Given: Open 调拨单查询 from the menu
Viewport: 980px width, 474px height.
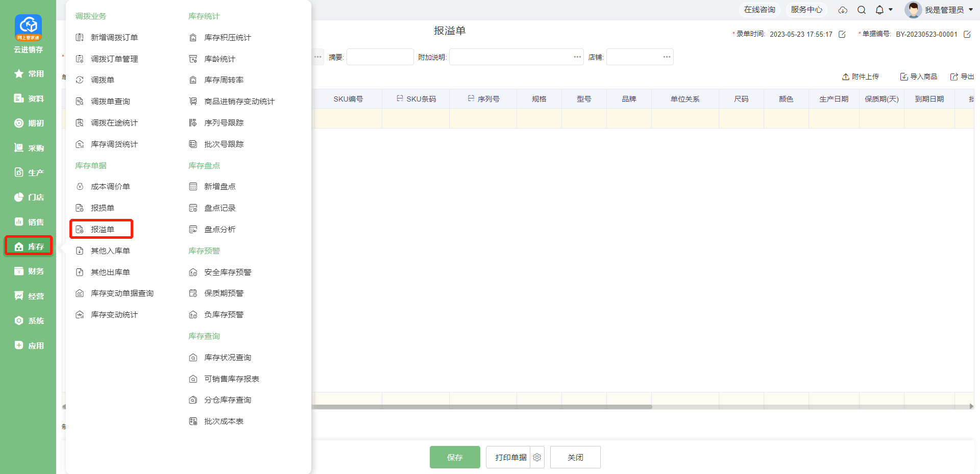Looking at the screenshot, I should tap(110, 102).
